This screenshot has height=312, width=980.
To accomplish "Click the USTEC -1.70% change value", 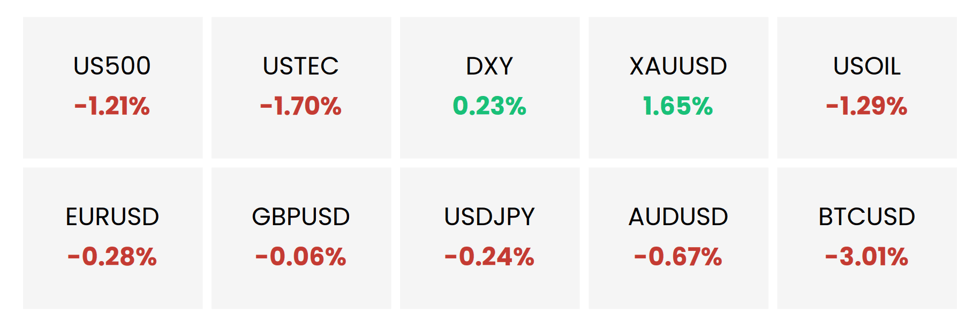I will (x=300, y=106).
